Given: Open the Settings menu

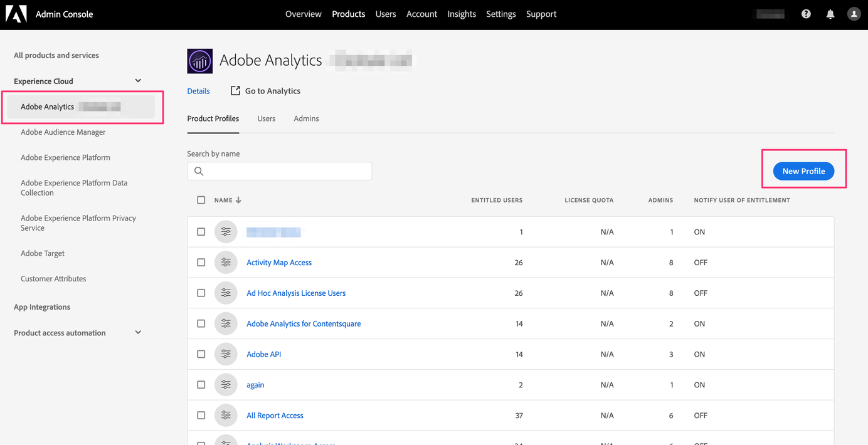Looking at the screenshot, I should pos(501,14).
